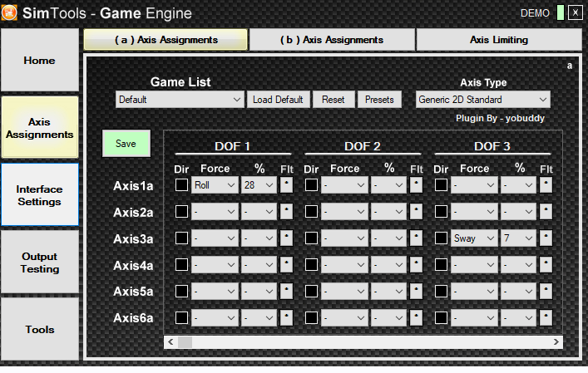This screenshot has width=588, height=373.
Task: Toggle Axis5a DOF 1 Dir checkbox
Action: pyautogui.click(x=181, y=291)
